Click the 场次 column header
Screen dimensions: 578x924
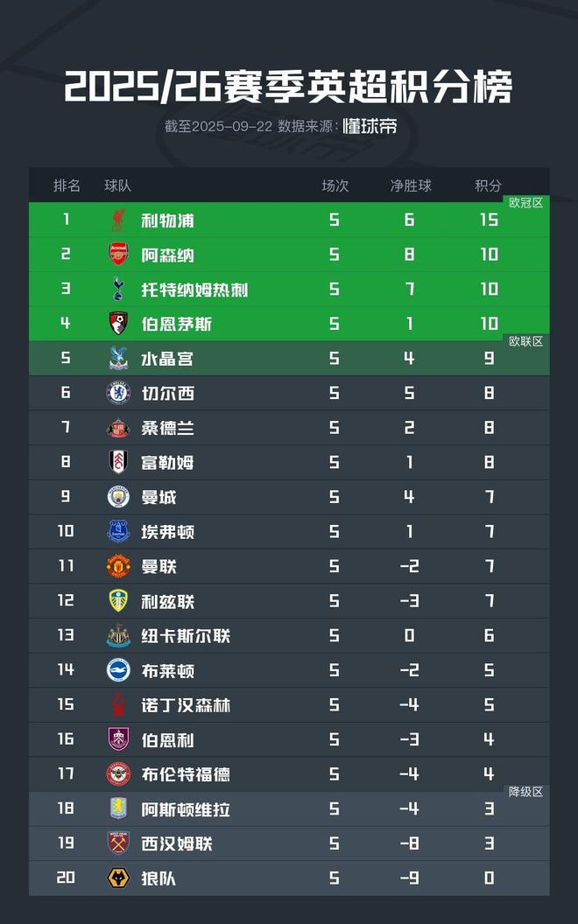[x=335, y=185]
